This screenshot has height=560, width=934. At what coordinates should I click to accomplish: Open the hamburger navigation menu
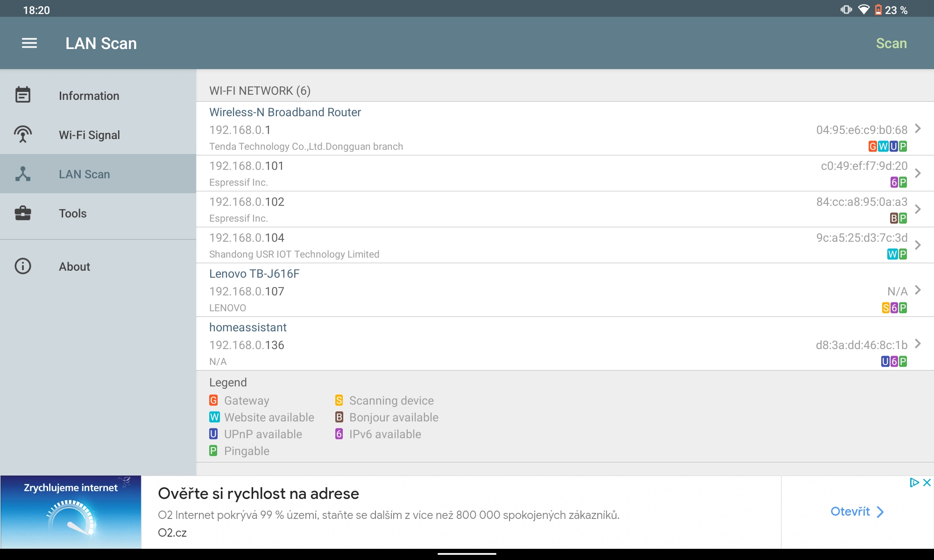click(x=29, y=43)
